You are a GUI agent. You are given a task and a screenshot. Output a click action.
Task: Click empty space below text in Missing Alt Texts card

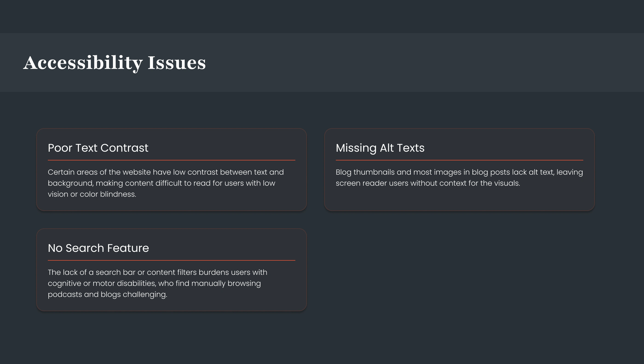click(459, 199)
